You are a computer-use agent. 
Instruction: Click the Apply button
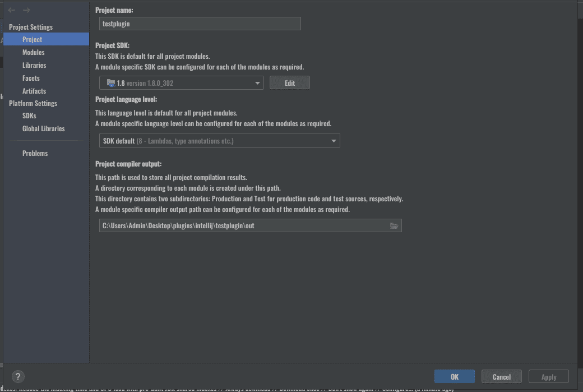tap(549, 377)
